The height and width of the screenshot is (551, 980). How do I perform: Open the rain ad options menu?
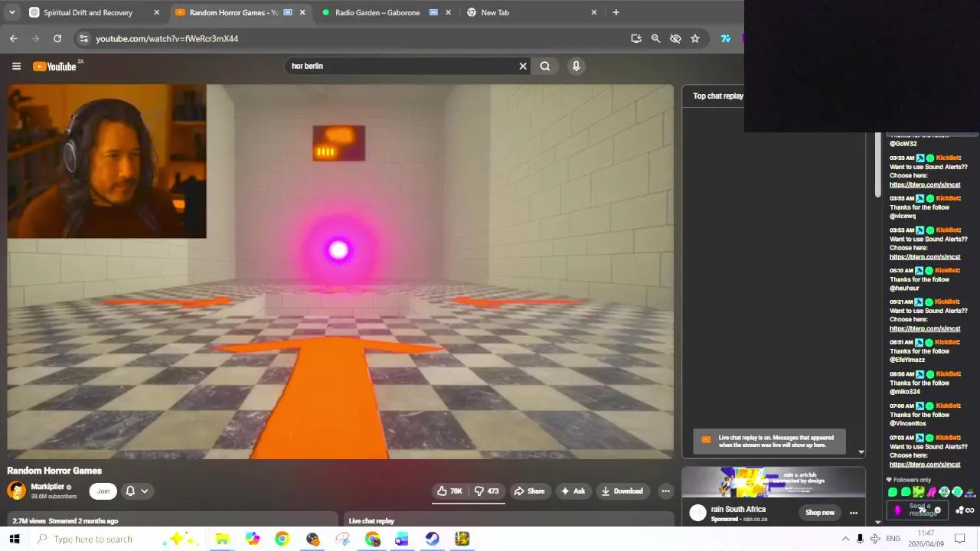click(x=854, y=513)
